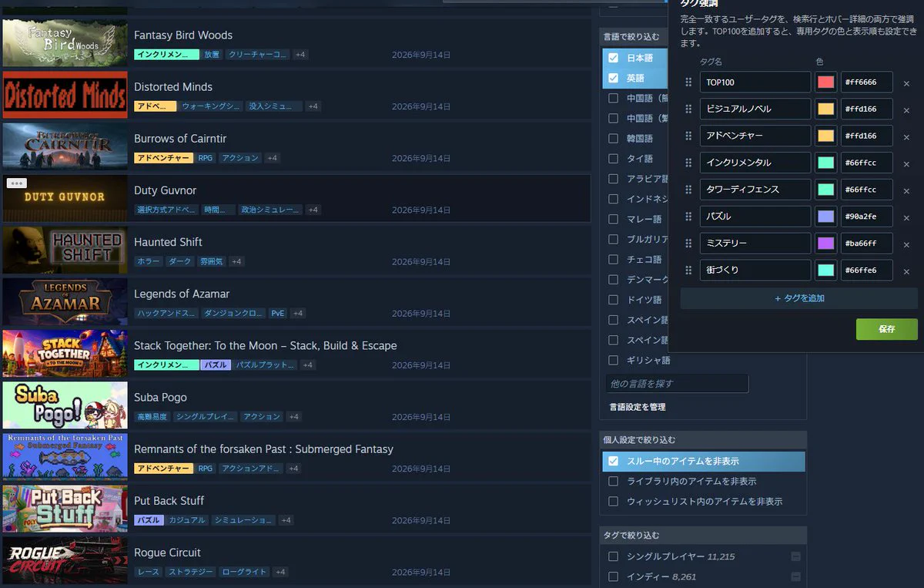Exclude シングルプレイヤー tag with minus icon
This screenshot has width=924, height=588.
point(795,556)
